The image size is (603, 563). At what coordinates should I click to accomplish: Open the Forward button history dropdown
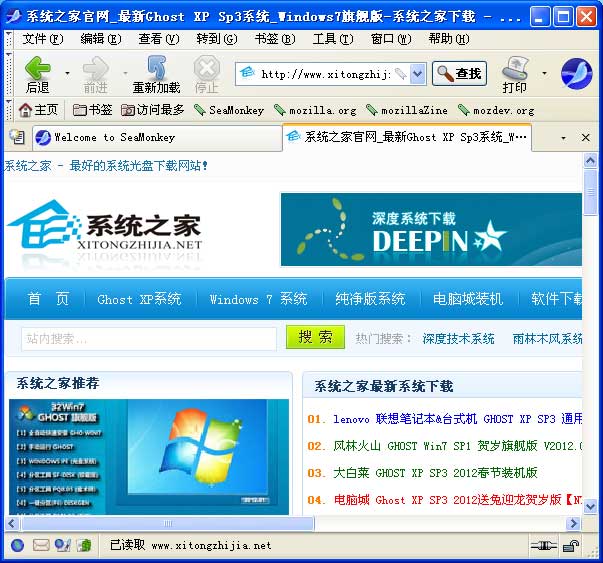click(125, 73)
